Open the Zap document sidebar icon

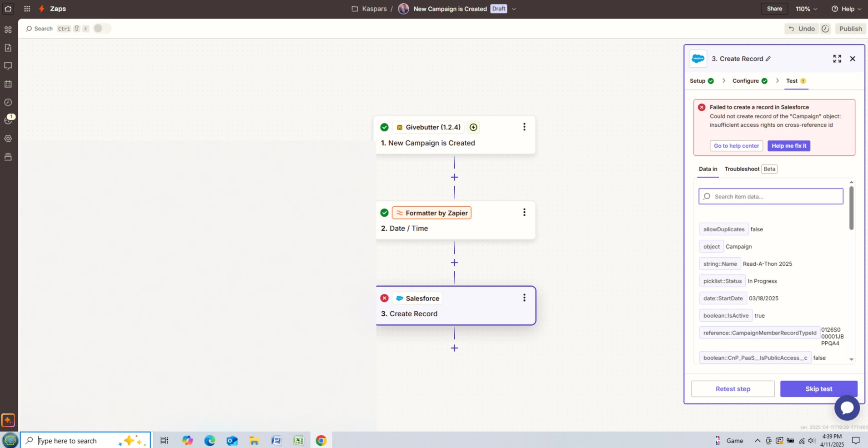[x=8, y=48]
